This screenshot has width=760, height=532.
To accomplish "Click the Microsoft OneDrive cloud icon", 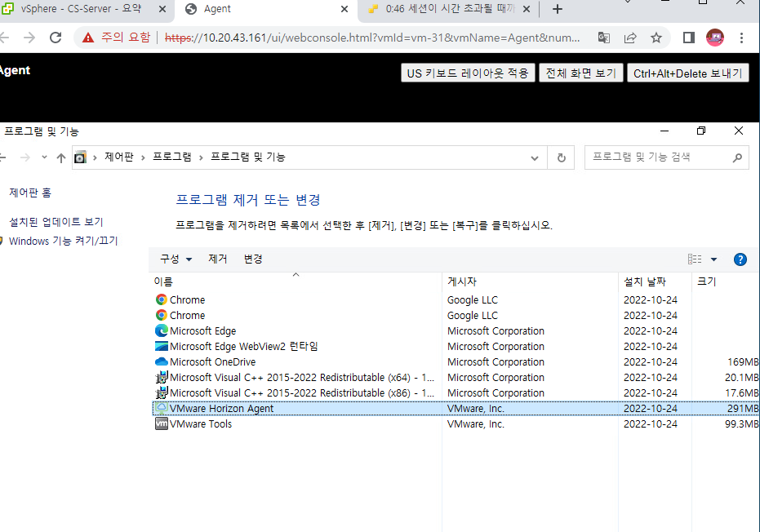I will (162, 362).
